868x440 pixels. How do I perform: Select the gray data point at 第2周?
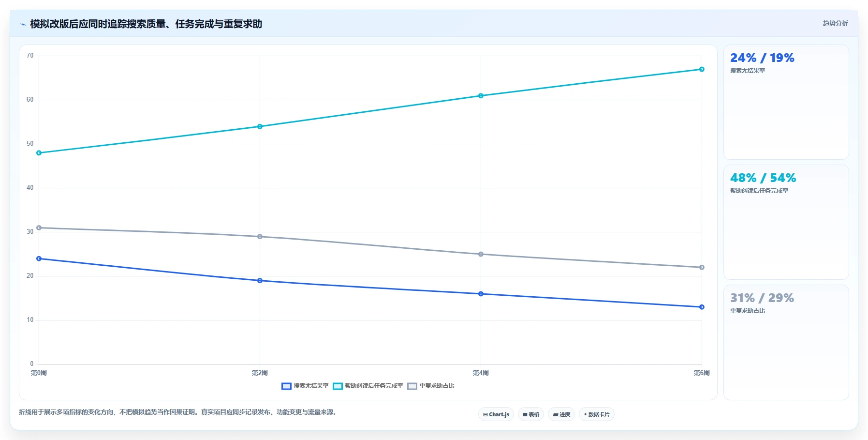(x=260, y=237)
